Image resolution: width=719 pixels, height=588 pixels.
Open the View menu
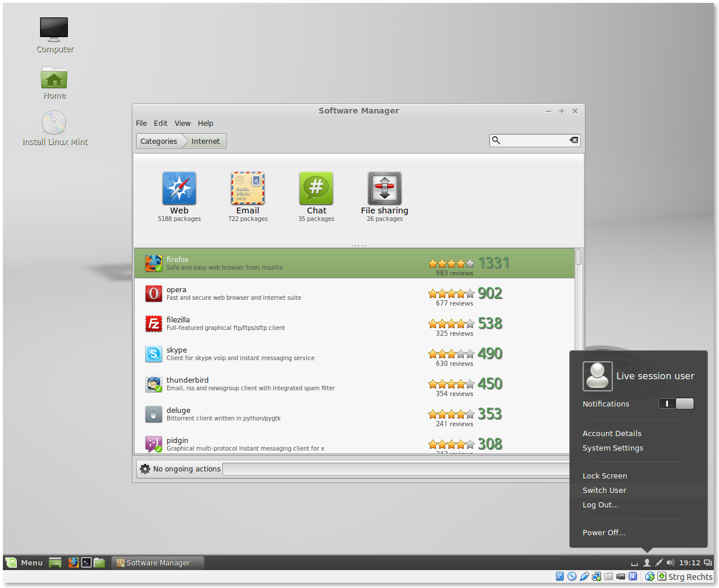tap(183, 123)
